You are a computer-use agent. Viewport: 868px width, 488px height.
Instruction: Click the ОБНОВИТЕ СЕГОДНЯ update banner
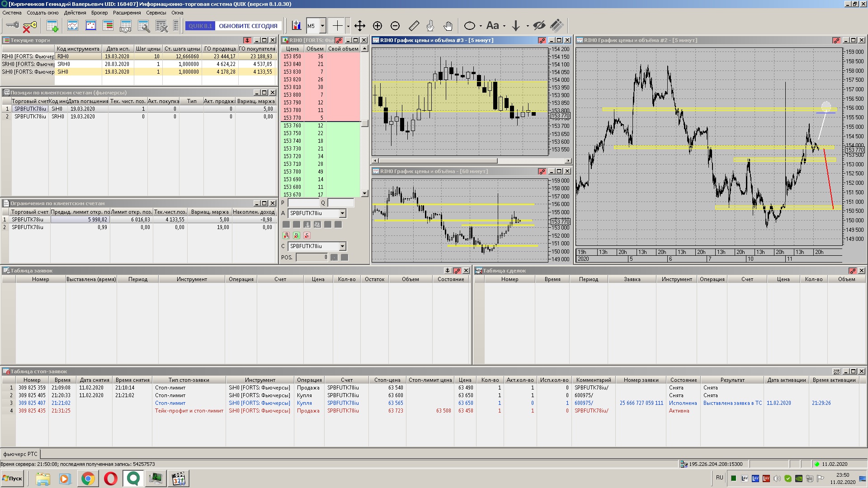(x=248, y=26)
